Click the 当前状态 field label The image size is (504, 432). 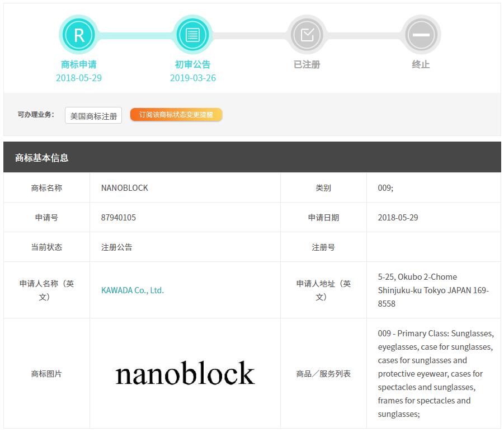point(46,247)
